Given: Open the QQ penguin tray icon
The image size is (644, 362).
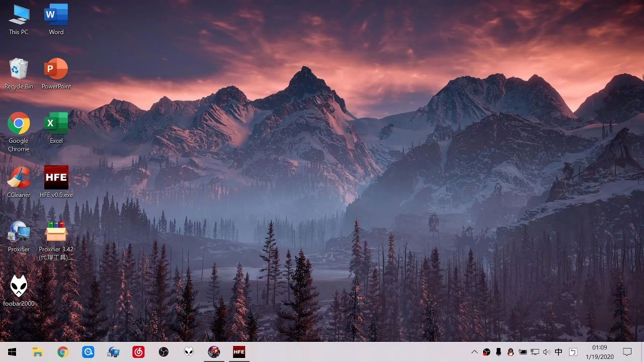Looking at the screenshot, I should coord(511,352).
